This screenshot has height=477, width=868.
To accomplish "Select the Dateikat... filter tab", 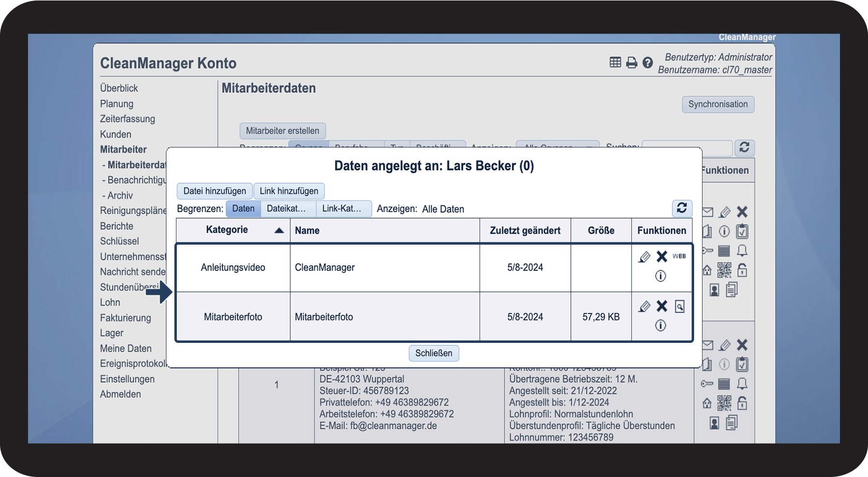I will 286,209.
